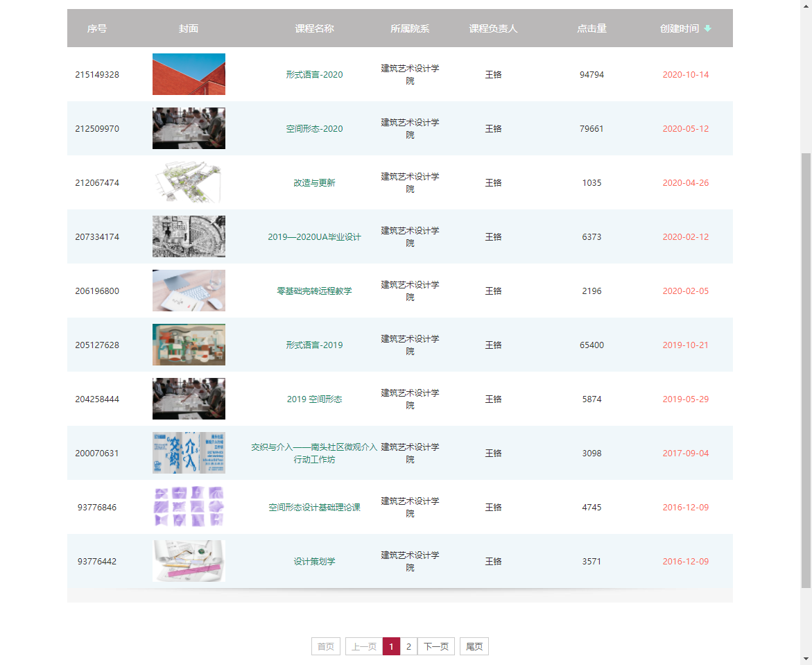
Task: Open course 改造与更新
Action: click(x=314, y=183)
